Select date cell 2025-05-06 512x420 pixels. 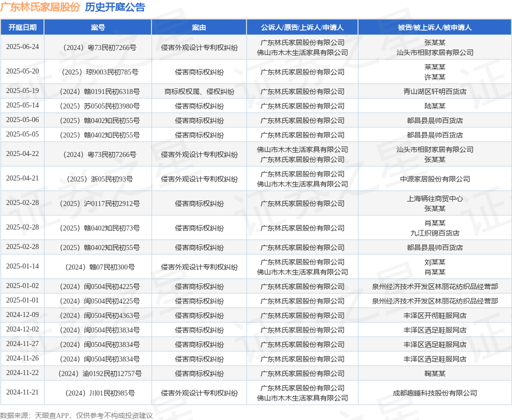point(22,120)
